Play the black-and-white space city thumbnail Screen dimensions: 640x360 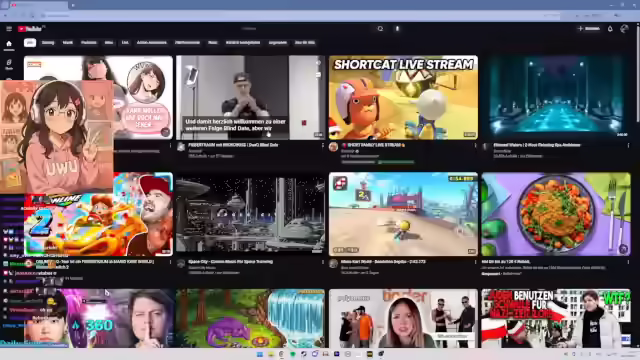pos(251,214)
